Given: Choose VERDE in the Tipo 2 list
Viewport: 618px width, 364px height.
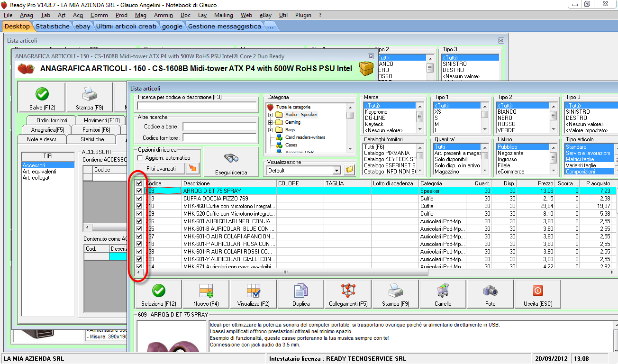Looking at the screenshot, I should click(x=507, y=130).
